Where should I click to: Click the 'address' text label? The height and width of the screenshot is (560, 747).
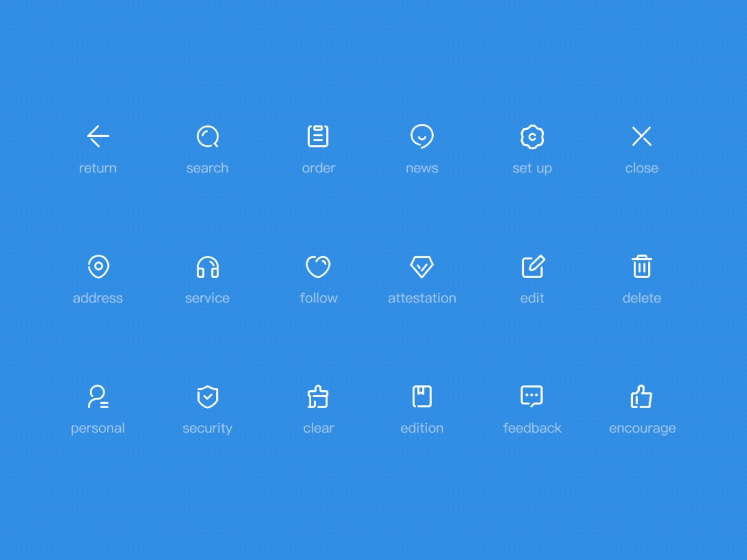[x=98, y=298]
